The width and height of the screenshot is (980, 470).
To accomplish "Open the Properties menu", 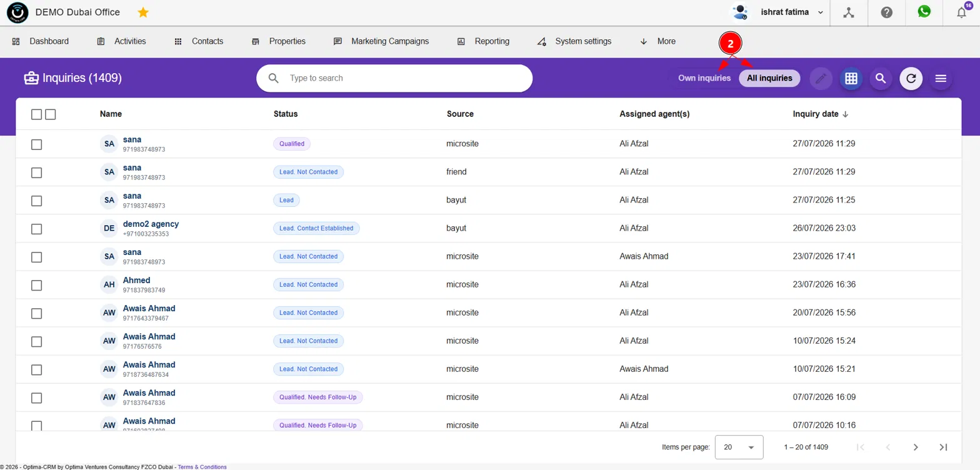I will (279, 41).
